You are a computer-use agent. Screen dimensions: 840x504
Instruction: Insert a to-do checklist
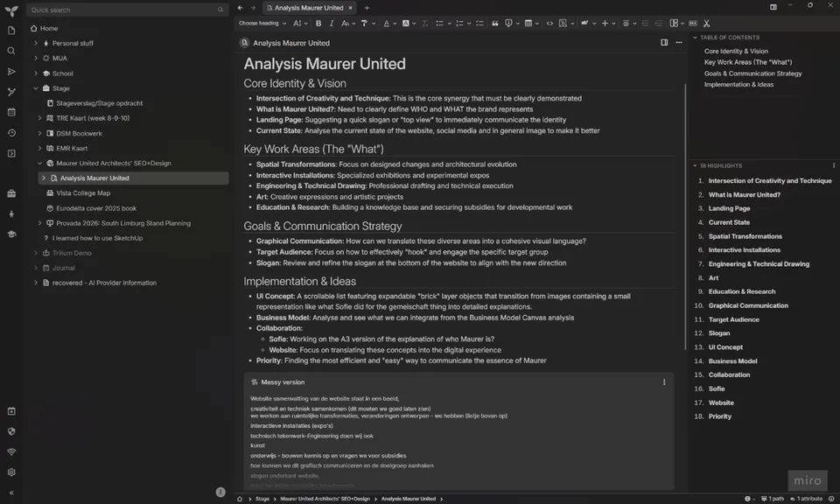coord(479,24)
